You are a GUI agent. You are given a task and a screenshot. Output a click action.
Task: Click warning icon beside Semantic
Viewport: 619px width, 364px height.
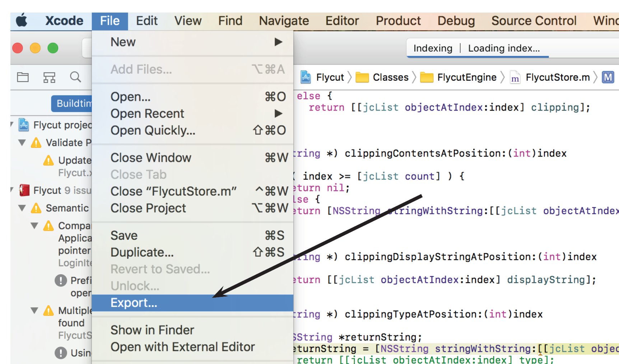pyautogui.click(x=36, y=208)
